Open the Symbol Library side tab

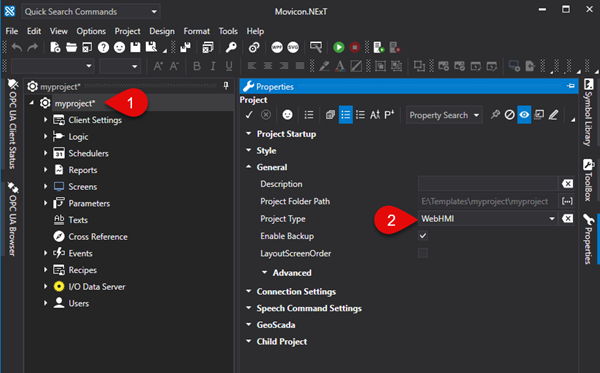(x=589, y=112)
